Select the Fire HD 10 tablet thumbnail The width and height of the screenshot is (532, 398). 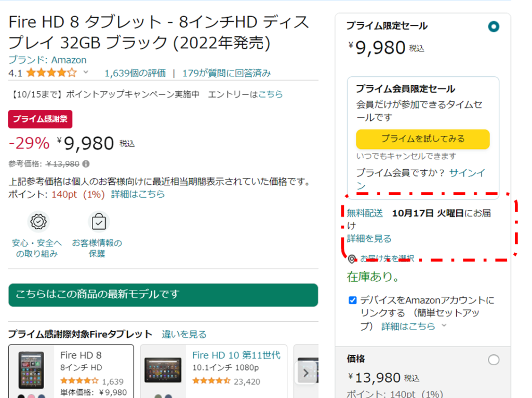point(163,370)
